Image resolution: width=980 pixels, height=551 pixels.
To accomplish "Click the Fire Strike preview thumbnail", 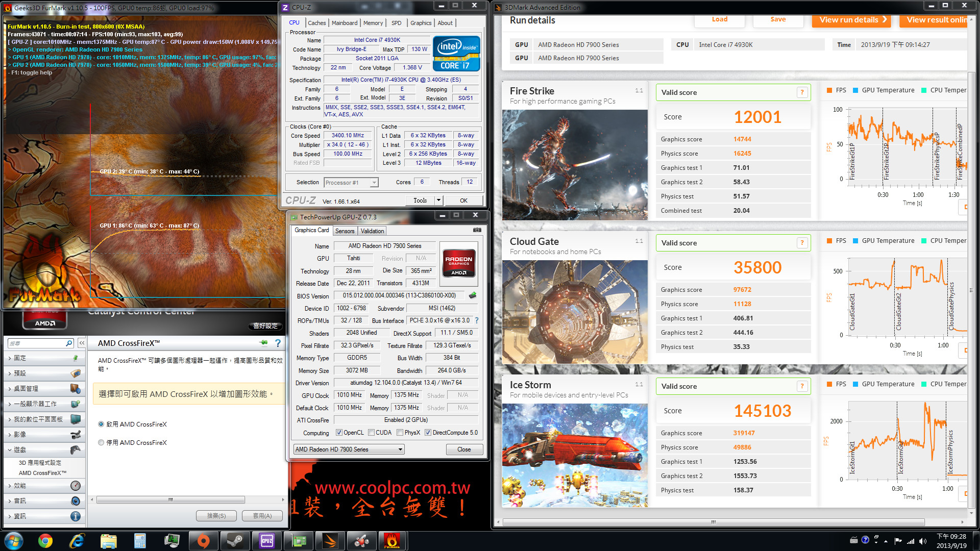I will tap(575, 165).
